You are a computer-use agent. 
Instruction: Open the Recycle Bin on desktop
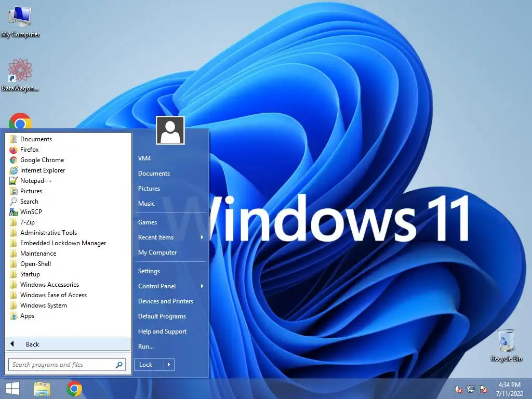(506, 345)
